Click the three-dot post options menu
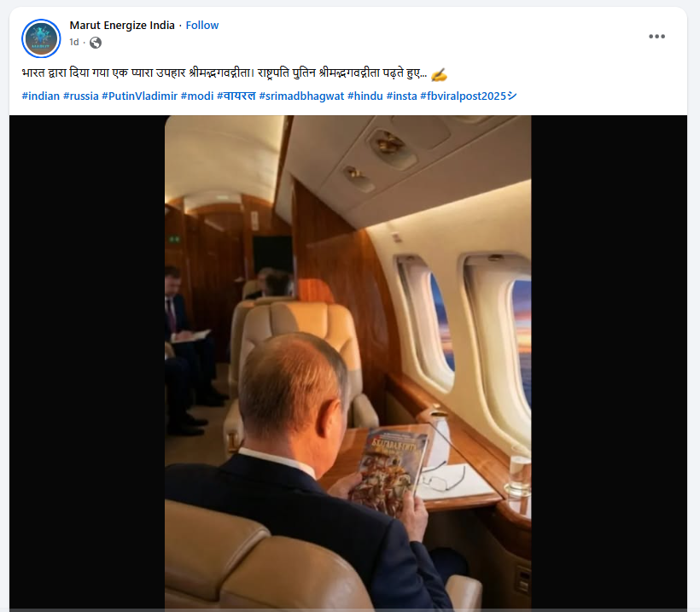This screenshot has width=700, height=612. coord(656,36)
